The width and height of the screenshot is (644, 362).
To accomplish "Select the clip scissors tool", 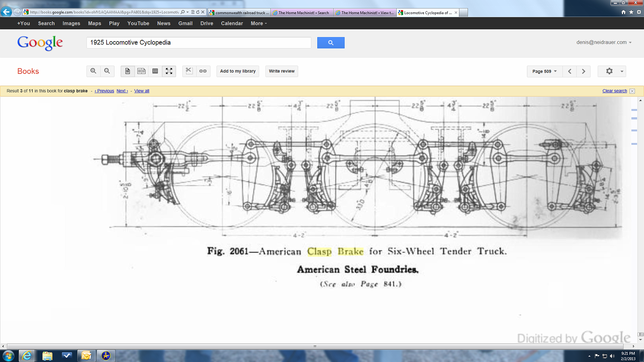I will point(189,71).
